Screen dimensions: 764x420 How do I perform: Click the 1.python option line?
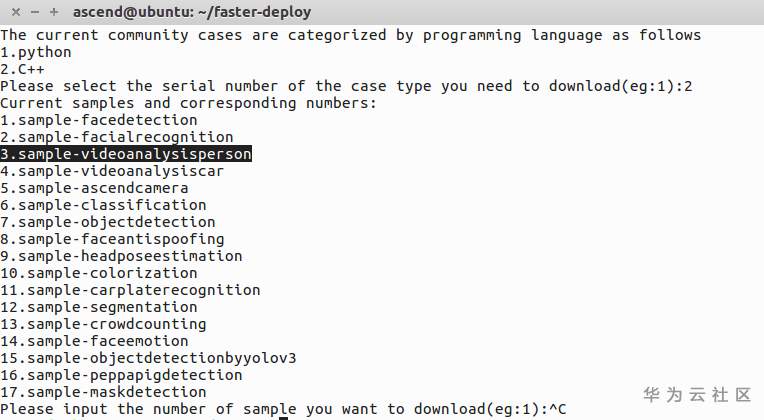[x=36, y=52]
